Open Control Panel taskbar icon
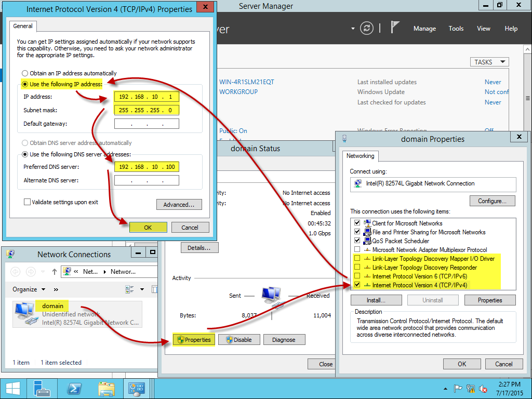The width and height of the screenshot is (532, 399). pyautogui.click(x=137, y=389)
